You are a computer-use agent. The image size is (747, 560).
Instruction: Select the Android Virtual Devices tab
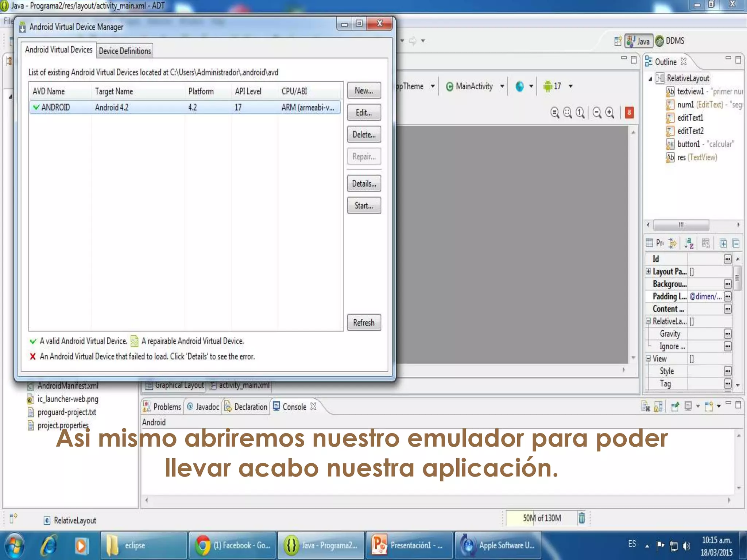click(x=58, y=50)
